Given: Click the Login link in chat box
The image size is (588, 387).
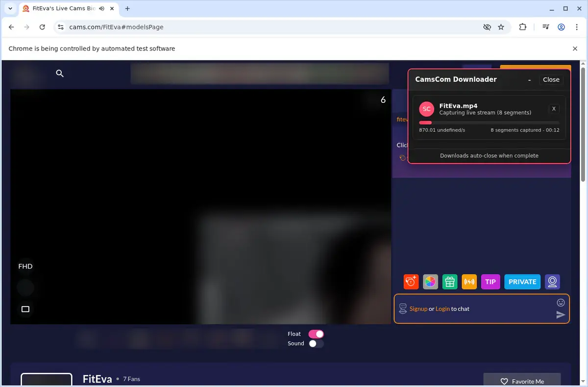Looking at the screenshot, I should pos(442,309).
